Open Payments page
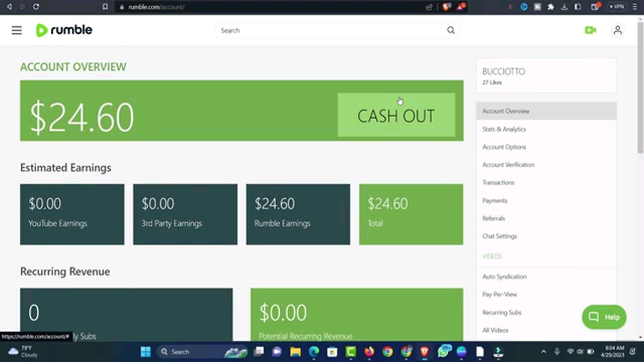The height and width of the screenshot is (362, 644). pyautogui.click(x=495, y=201)
